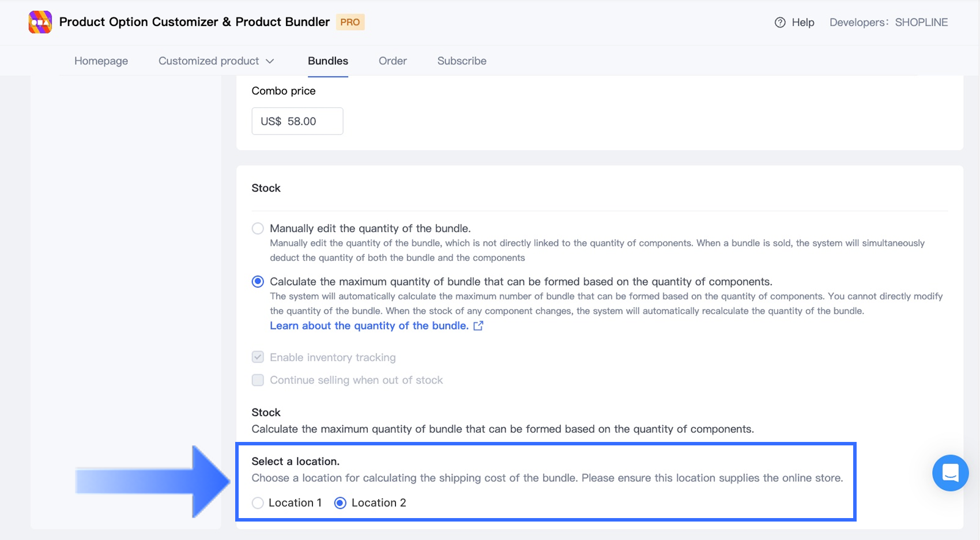980x540 pixels.
Task: Choose Location 1 radio button
Action: pos(258,503)
